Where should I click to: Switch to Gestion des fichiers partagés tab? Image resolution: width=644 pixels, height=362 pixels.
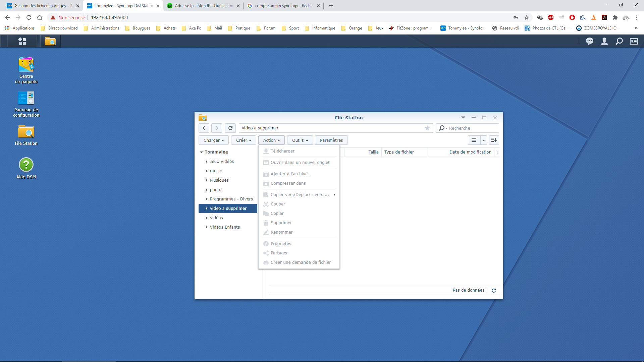coord(43,6)
